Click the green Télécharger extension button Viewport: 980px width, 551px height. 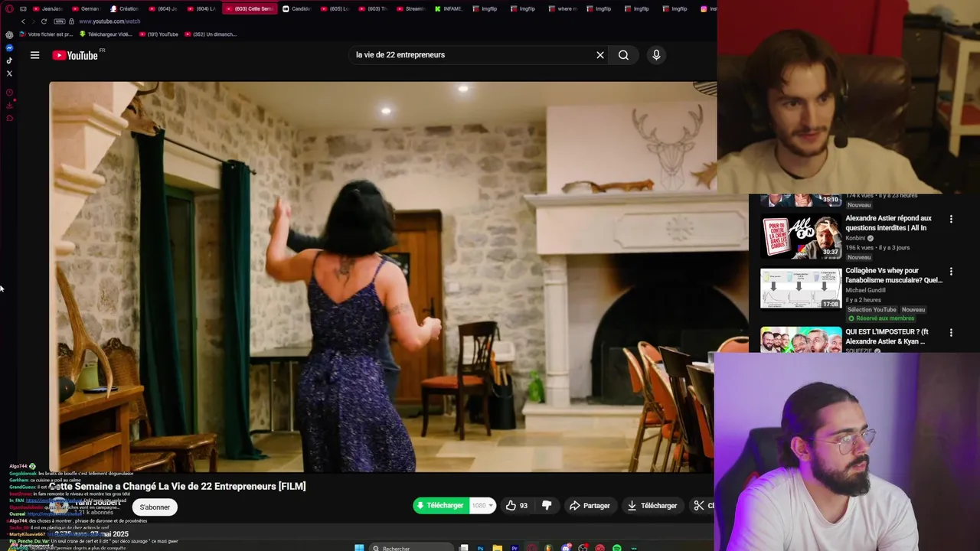click(439, 505)
